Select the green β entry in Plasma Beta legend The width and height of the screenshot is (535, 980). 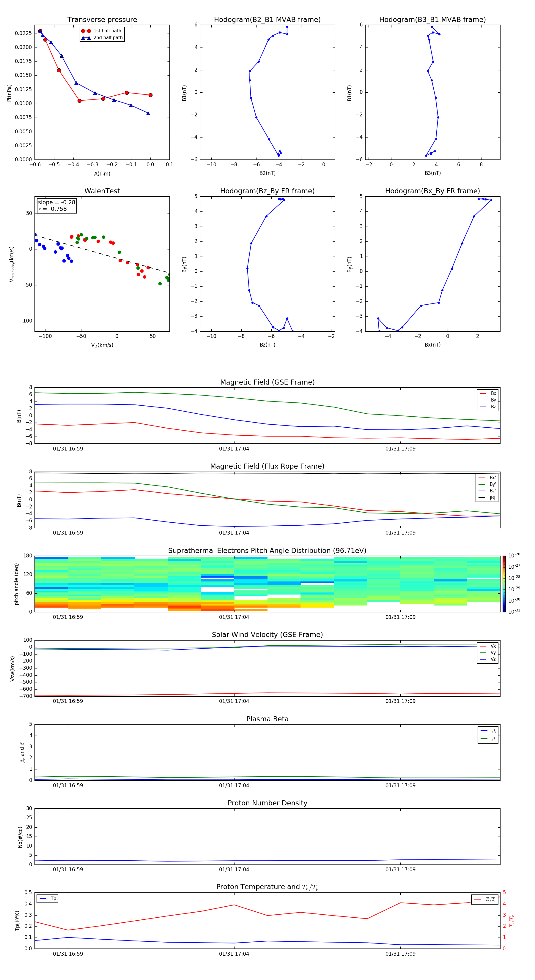pos(488,739)
